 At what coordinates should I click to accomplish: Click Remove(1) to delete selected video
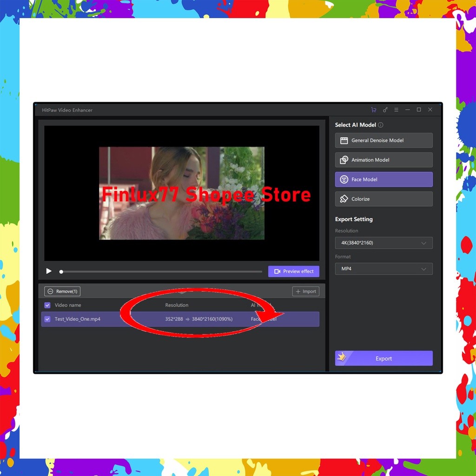[x=62, y=291]
